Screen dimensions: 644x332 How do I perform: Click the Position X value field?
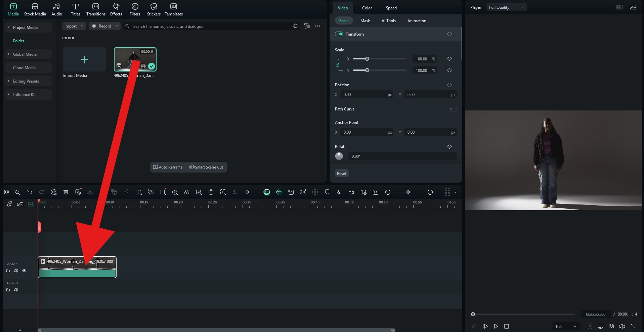tap(367, 95)
